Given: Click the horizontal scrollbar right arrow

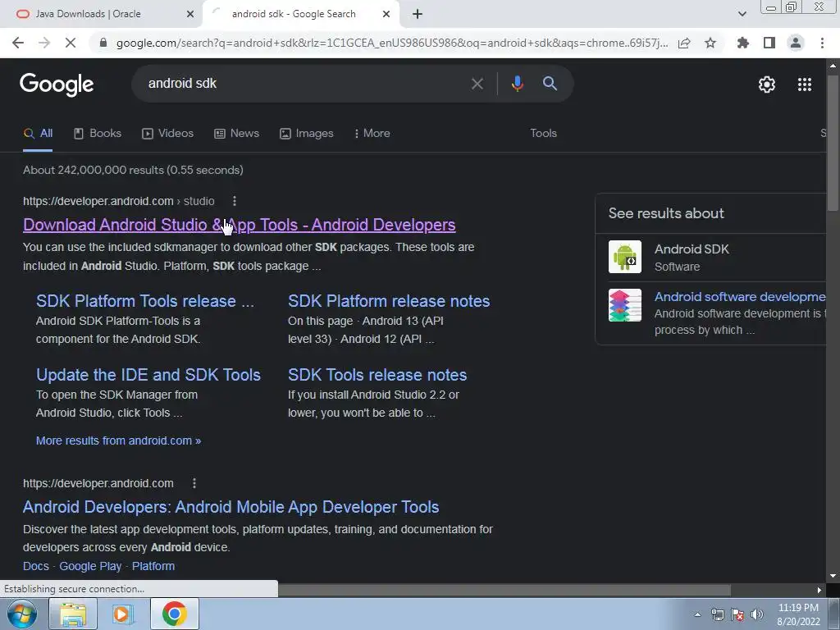Looking at the screenshot, I should coord(819,591).
